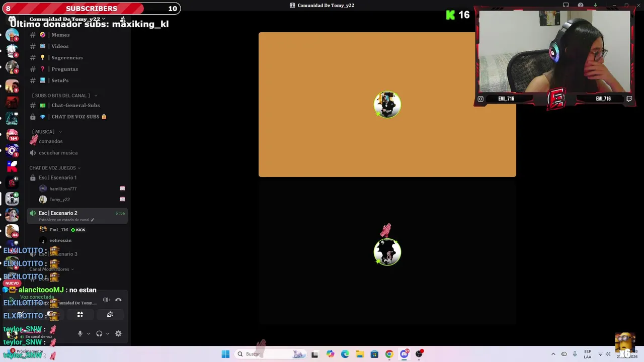Open Chat-General-Subs channel
This screenshot has height=362, width=644.
tap(75, 105)
